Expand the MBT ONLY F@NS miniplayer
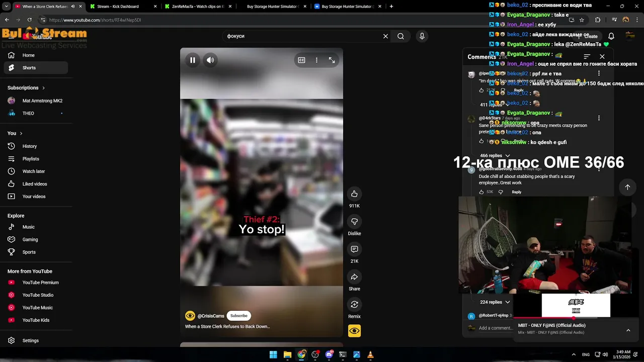The height and width of the screenshot is (362, 644). click(x=628, y=330)
